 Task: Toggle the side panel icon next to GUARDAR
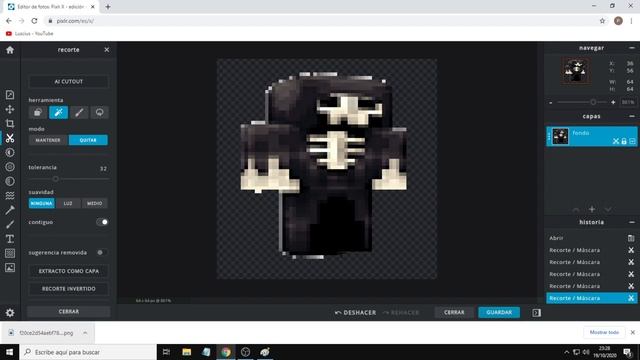[536, 313]
